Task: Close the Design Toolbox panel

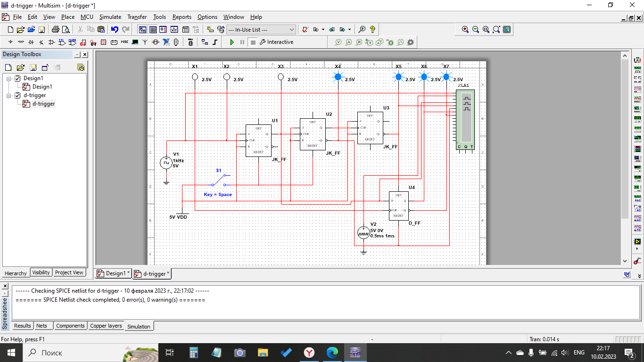Action: tap(85, 55)
